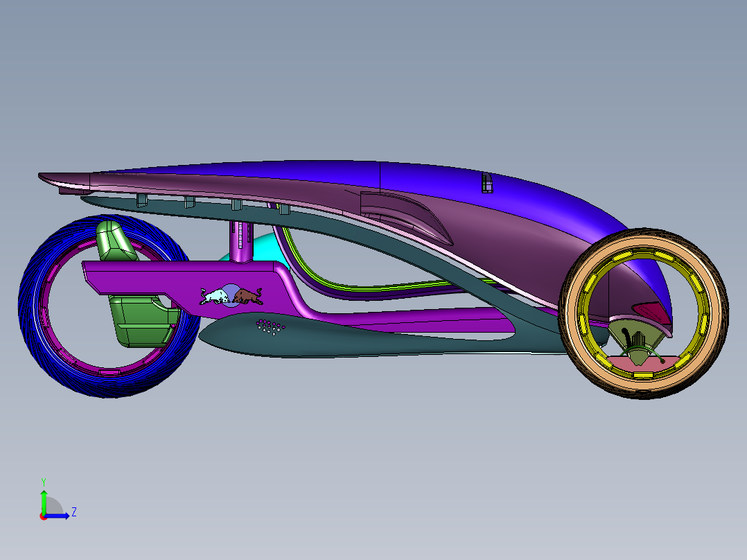Select the green seat backrest
Screen dimensions: 747x560
pos(116,241)
